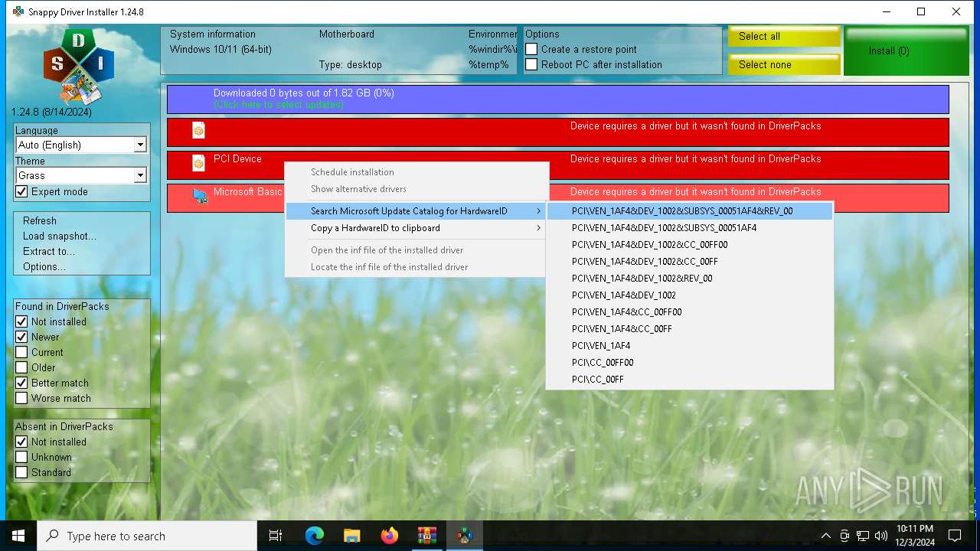Toggle Expert mode checkbox

(21, 191)
